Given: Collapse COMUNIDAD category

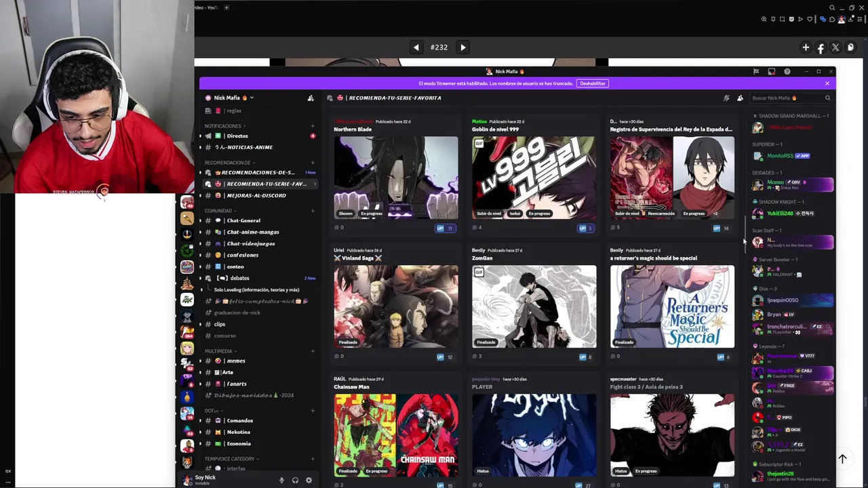Looking at the screenshot, I should 220,211.
